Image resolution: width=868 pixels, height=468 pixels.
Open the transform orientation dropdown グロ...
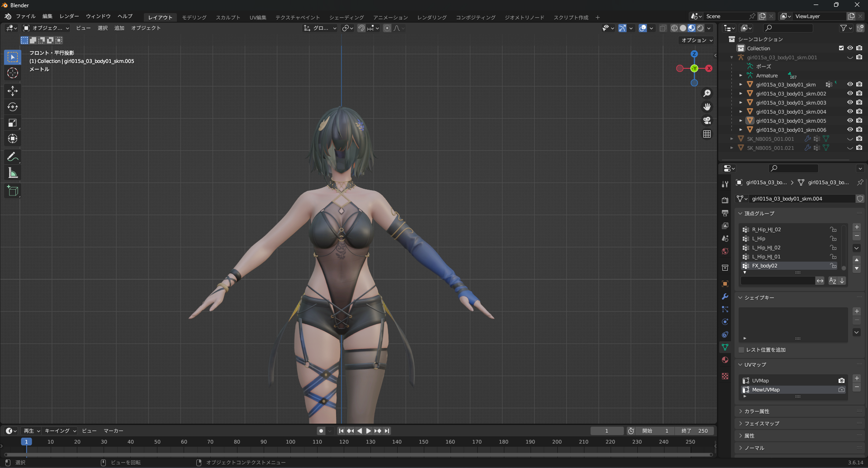[x=320, y=28]
